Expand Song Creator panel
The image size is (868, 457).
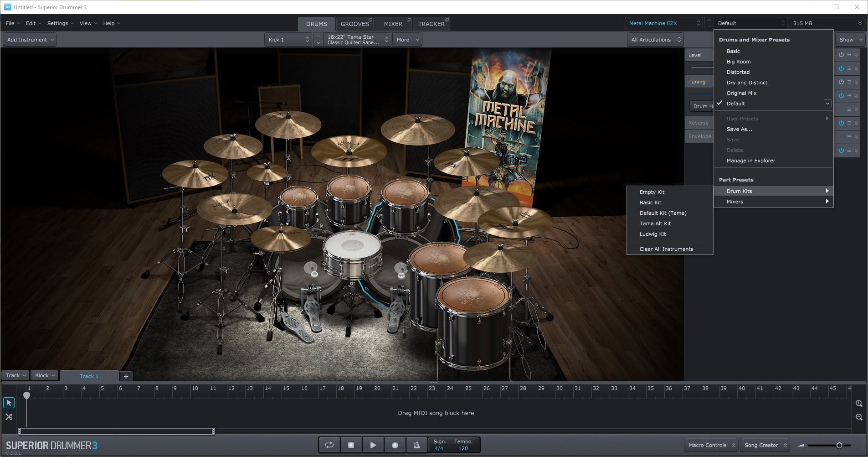pyautogui.click(x=765, y=445)
